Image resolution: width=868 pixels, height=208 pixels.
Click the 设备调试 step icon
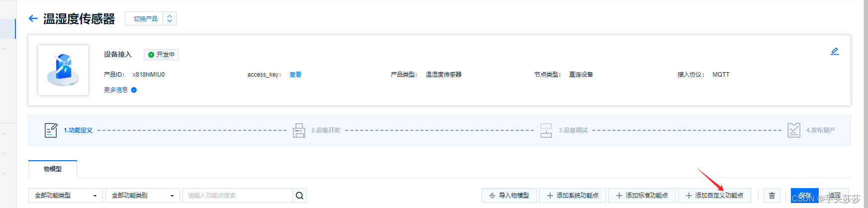(546, 130)
